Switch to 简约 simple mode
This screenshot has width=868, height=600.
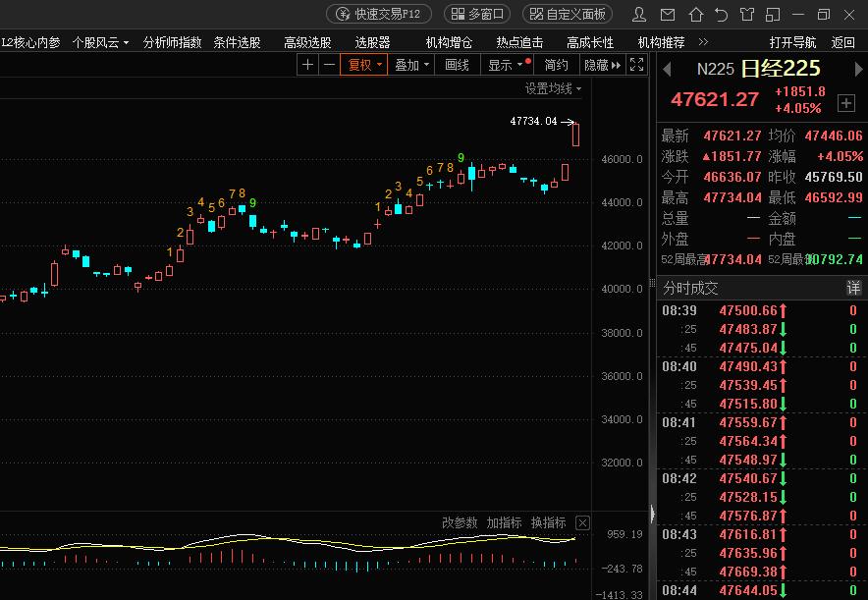tap(556, 65)
